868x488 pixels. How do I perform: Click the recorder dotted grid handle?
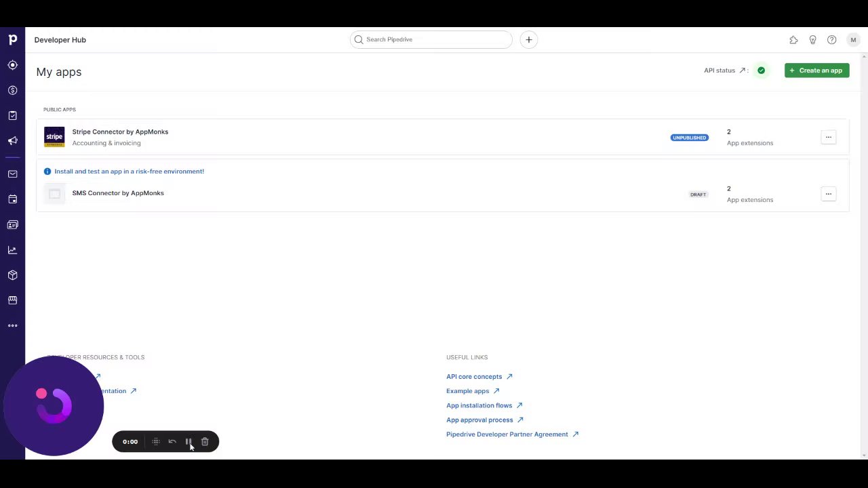(x=156, y=442)
